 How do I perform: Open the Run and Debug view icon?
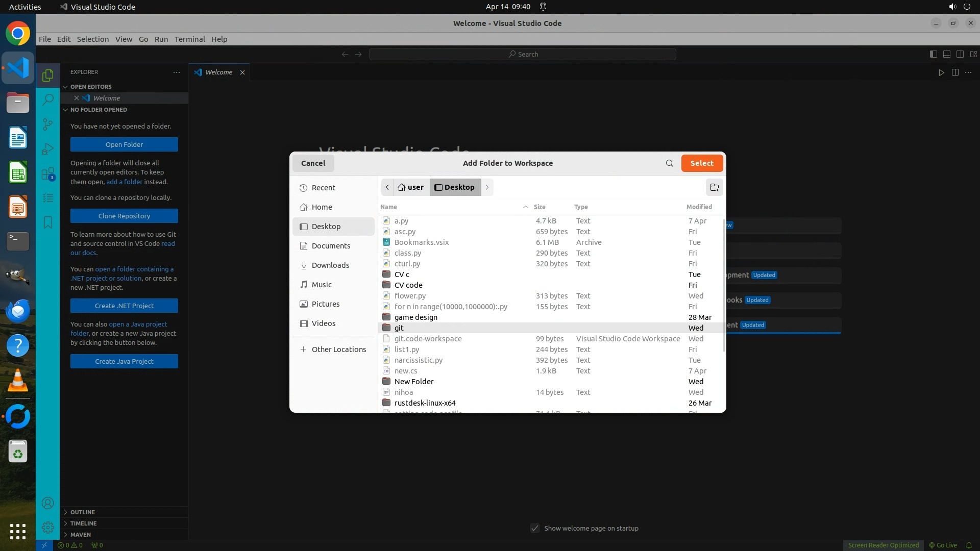[x=47, y=149]
